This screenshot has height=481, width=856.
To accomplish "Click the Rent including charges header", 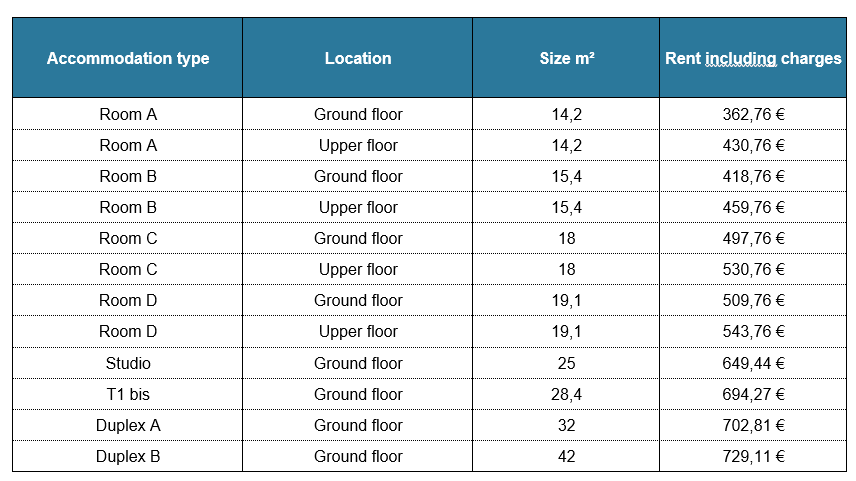I will click(753, 58).
